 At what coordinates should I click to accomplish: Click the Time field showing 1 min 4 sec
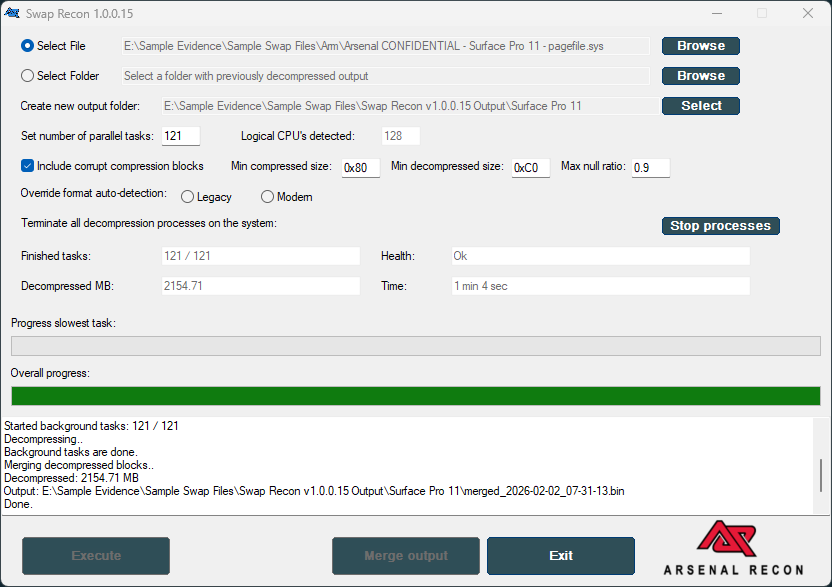pos(600,286)
